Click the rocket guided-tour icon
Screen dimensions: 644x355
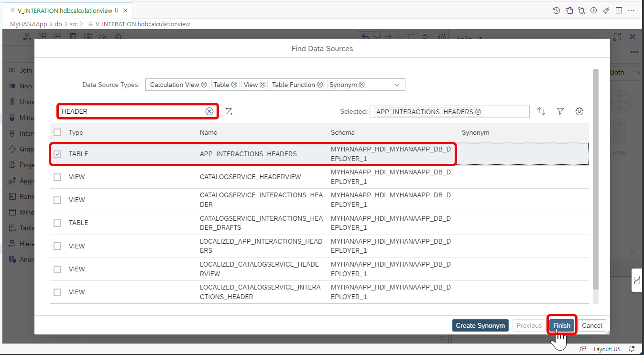click(x=606, y=10)
